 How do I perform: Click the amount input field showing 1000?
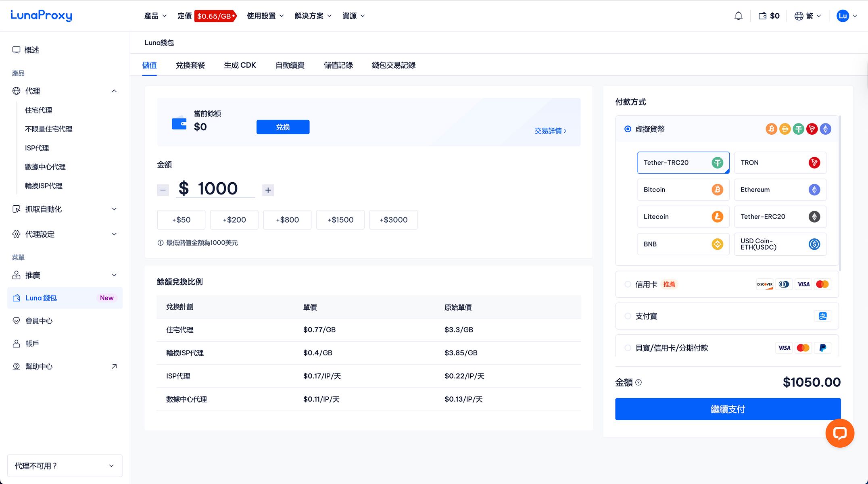[215, 188]
